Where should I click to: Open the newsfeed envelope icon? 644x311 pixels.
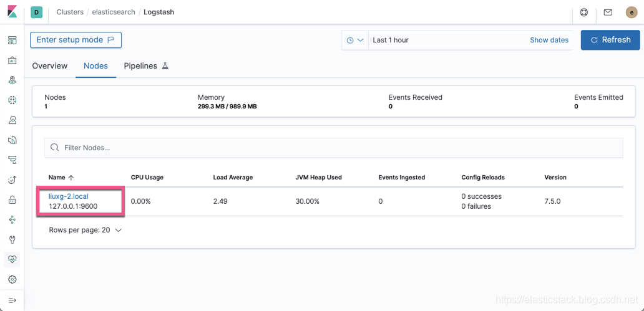pos(608,12)
